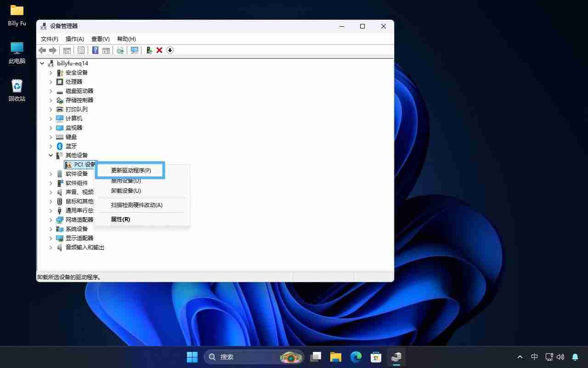This screenshot has height=368, width=588.
Task: Click the volume icon in the system tray
Action: click(x=561, y=356)
